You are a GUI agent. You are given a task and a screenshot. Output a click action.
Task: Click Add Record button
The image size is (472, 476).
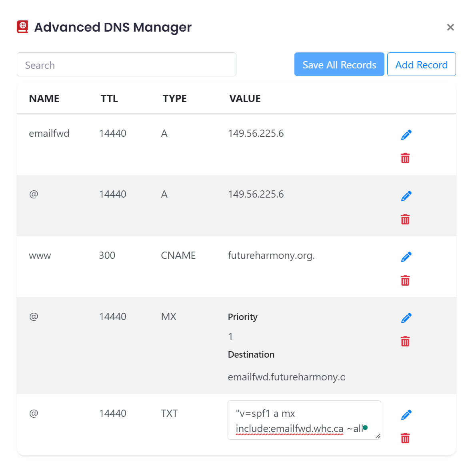click(421, 64)
